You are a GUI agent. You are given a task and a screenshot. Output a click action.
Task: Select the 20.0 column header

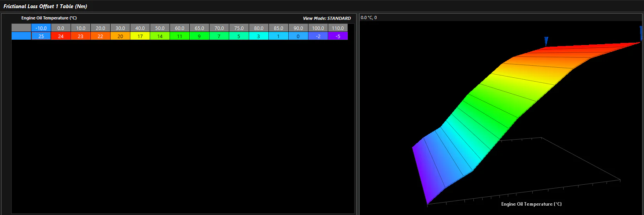100,28
